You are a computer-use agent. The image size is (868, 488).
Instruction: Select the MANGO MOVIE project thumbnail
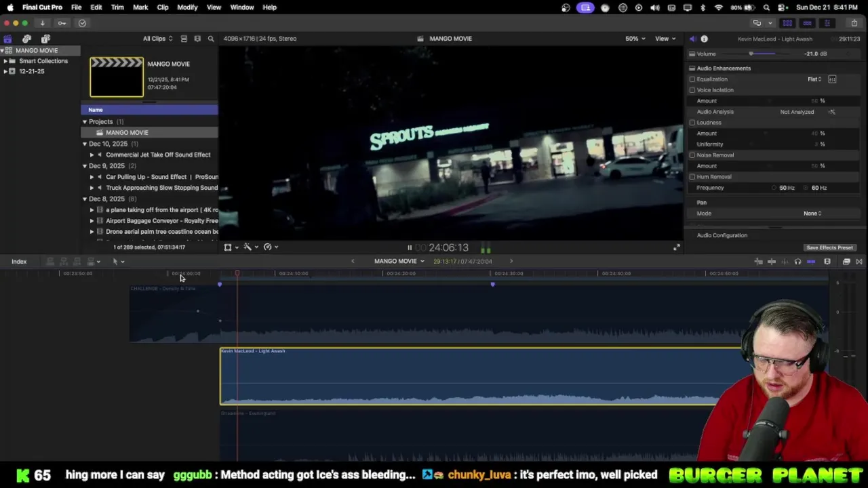[117, 77]
